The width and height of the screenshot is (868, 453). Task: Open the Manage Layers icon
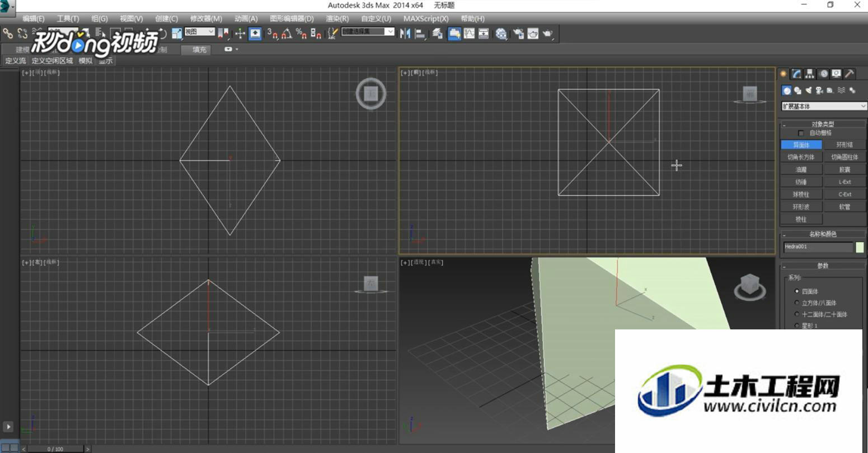437,34
